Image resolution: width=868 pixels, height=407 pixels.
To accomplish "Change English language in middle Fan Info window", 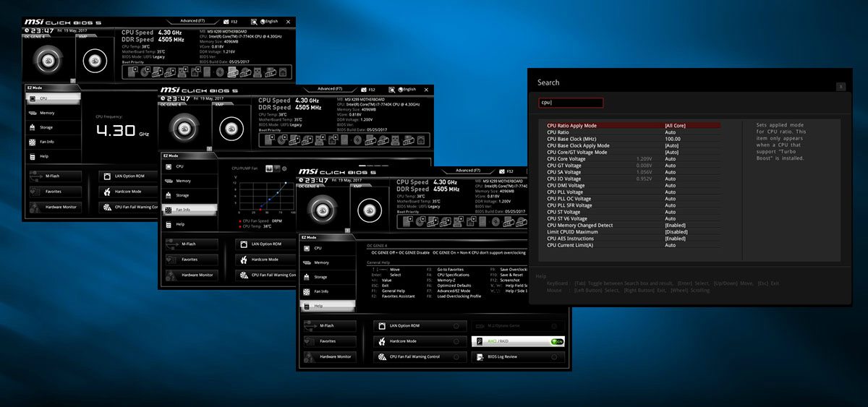I will [407, 89].
